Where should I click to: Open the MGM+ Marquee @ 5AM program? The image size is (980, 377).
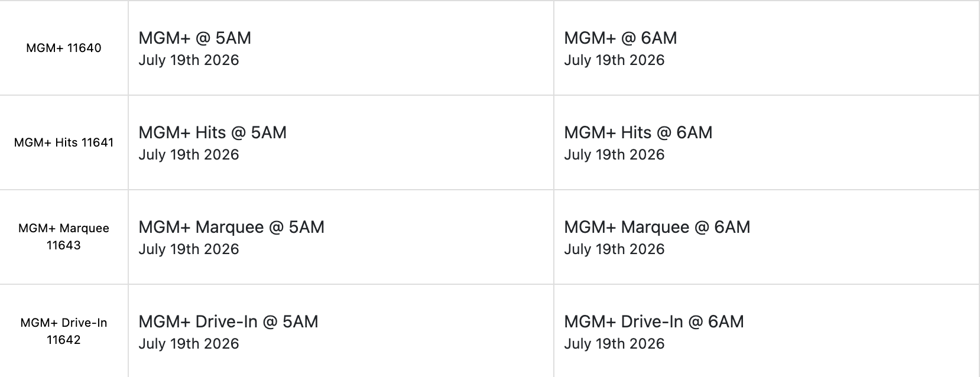click(232, 227)
